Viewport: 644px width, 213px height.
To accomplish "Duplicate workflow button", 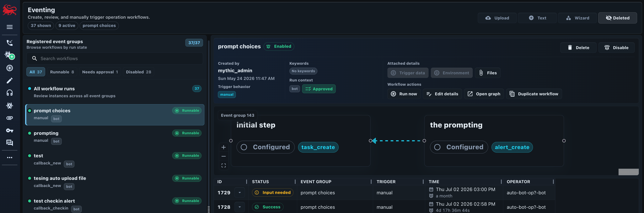I will pos(534,94).
